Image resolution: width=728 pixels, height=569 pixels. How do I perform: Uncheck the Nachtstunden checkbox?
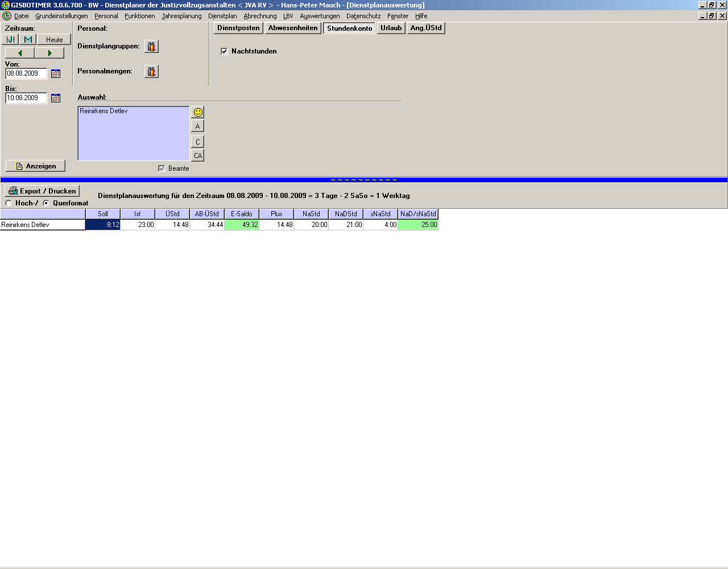coord(224,51)
